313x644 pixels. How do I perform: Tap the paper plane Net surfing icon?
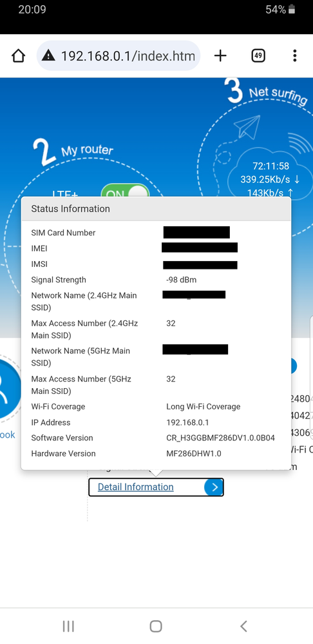246,128
